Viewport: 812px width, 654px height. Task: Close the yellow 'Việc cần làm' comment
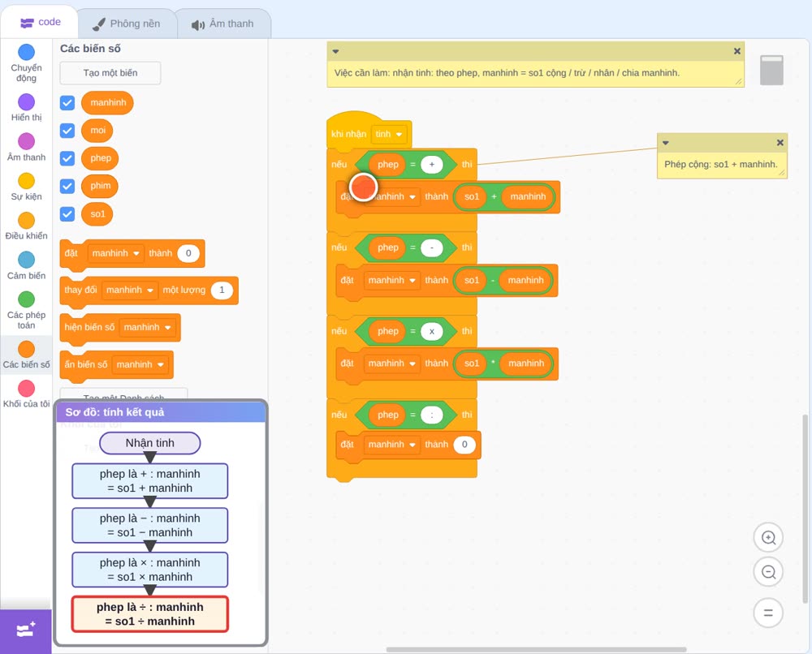click(737, 51)
